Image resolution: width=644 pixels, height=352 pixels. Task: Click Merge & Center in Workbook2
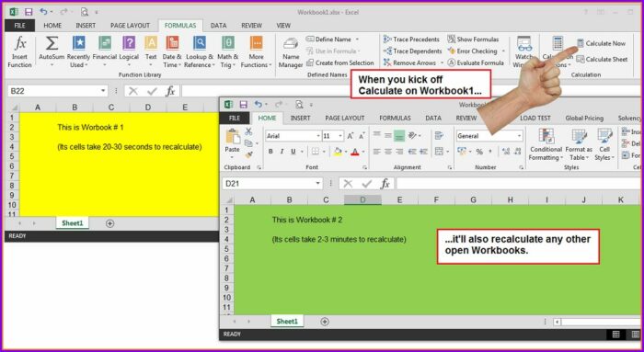coord(439,152)
